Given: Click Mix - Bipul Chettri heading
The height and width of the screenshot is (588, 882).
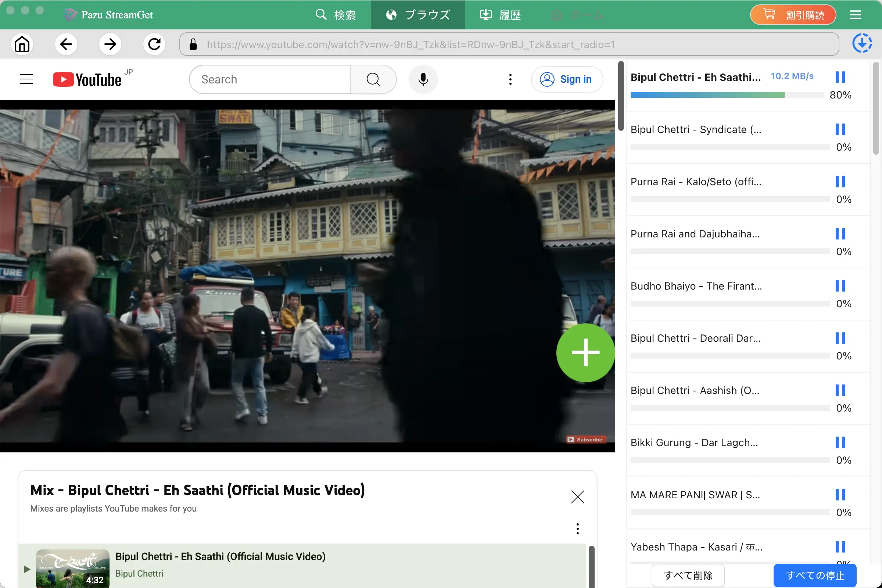Looking at the screenshot, I should 197,490.
